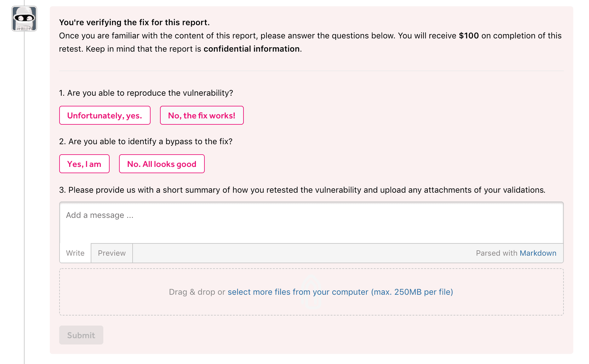Select "No, the fix works!" option

[x=202, y=116]
